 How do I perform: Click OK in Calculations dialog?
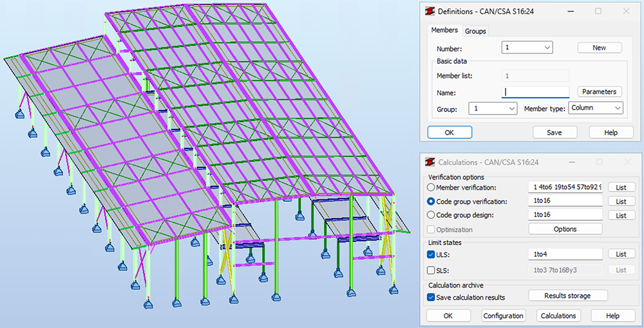448,316
